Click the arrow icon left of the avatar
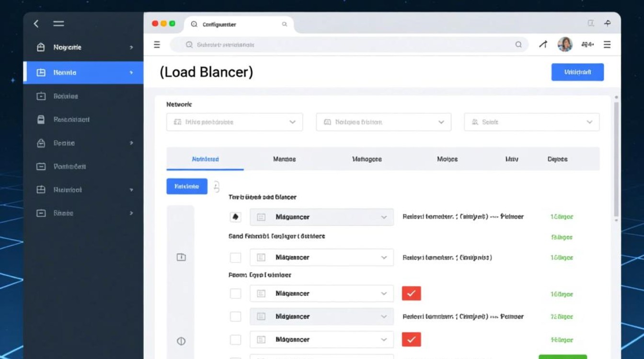The height and width of the screenshot is (359, 644). (543, 45)
